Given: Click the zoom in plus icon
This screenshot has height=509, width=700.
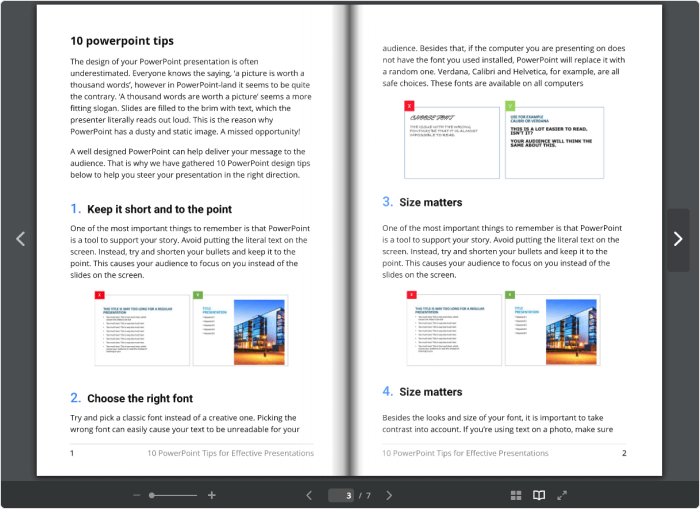Looking at the screenshot, I should pyautogui.click(x=212, y=495).
